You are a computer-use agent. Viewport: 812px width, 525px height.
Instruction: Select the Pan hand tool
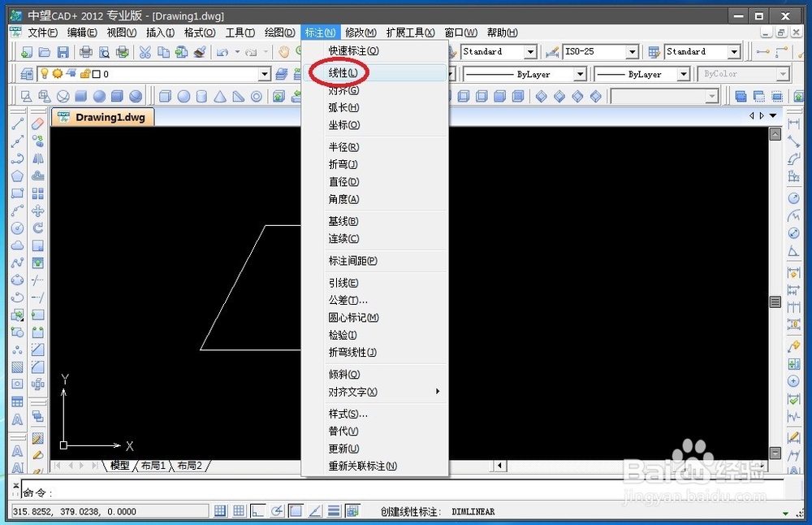point(283,52)
